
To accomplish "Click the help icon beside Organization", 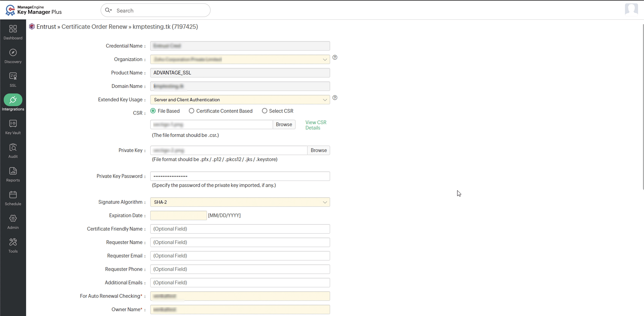I will (x=335, y=57).
